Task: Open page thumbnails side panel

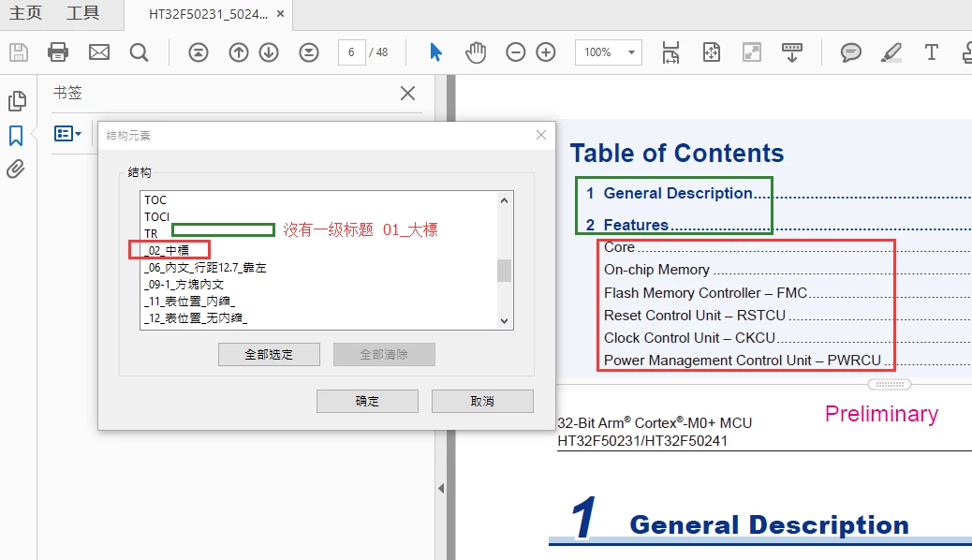Action: click(17, 100)
